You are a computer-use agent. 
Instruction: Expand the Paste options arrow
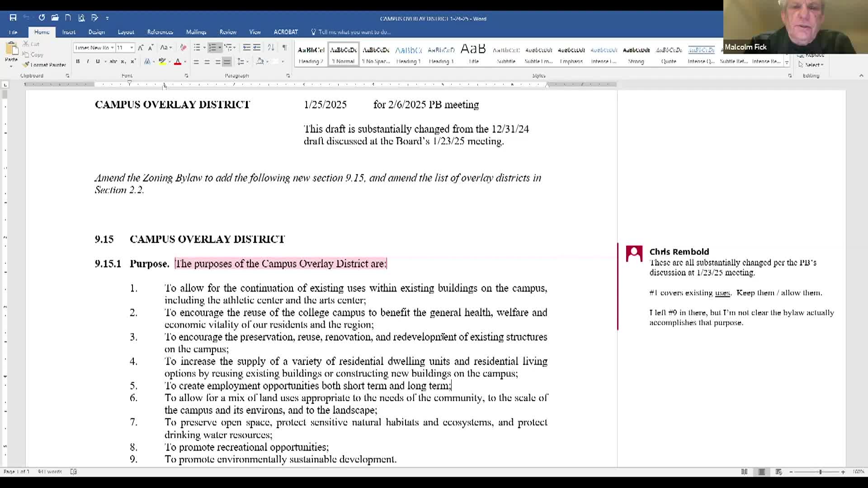[11, 66]
